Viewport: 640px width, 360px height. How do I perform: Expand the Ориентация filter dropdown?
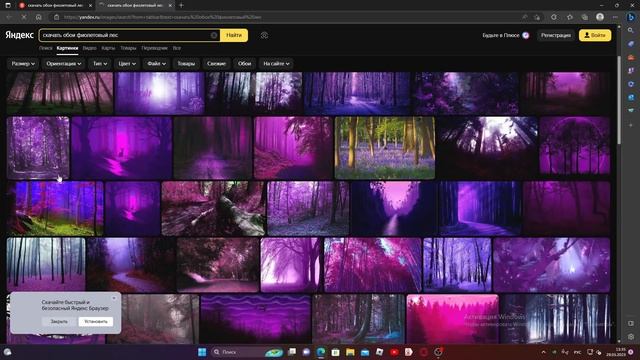[64, 64]
